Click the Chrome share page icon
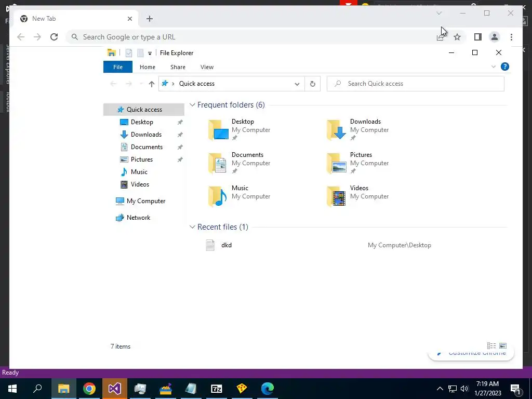Image resolution: width=532 pixels, height=399 pixels. pyautogui.click(x=440, y=37)
